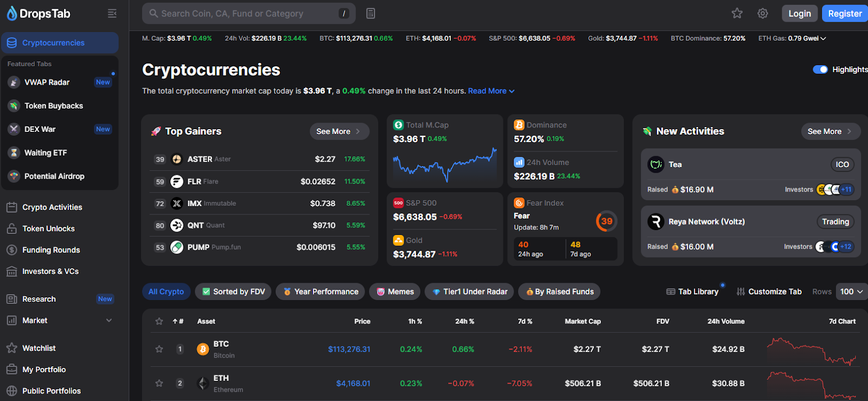Screen dimensions: 868x401
Task: Open Watchlist star icon in sidebar
Action: [11, 348]
